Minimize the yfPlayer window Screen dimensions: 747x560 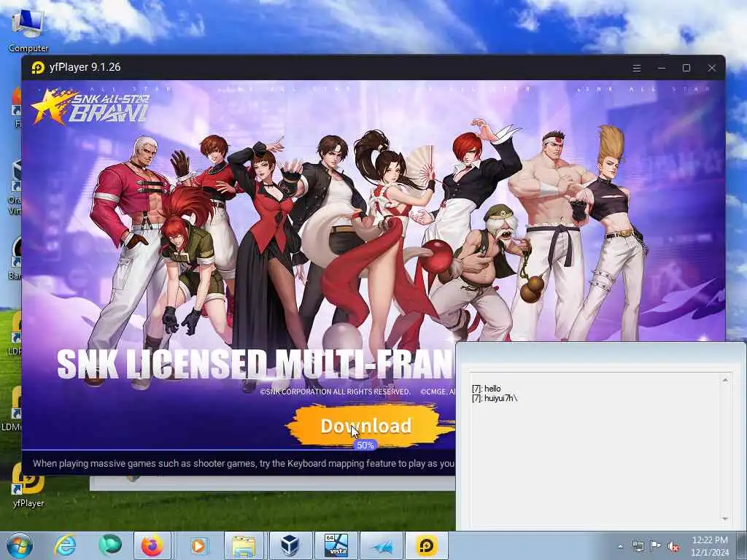[661, 68]
